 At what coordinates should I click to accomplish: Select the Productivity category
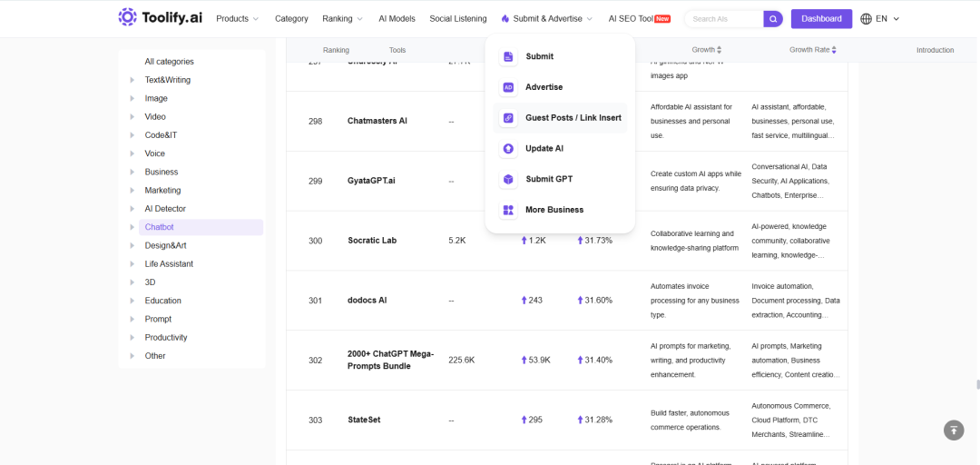166,337
